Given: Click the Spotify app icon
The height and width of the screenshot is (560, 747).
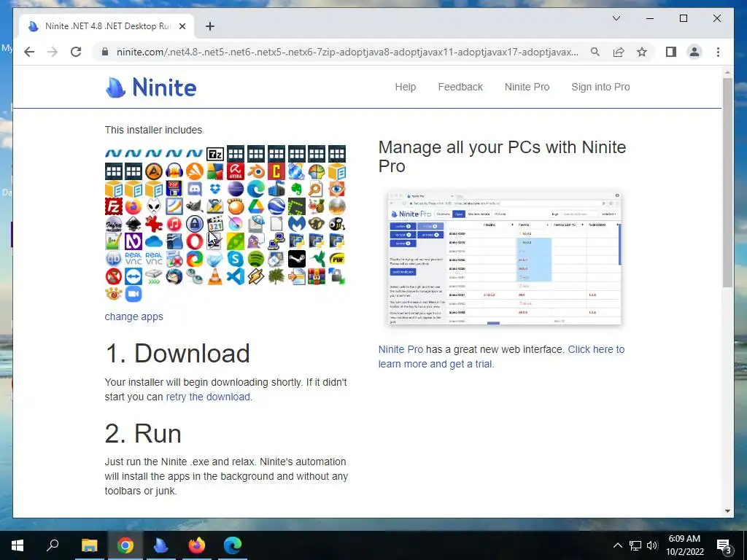Looking at the screenshot, I should (x=256, y=259).
